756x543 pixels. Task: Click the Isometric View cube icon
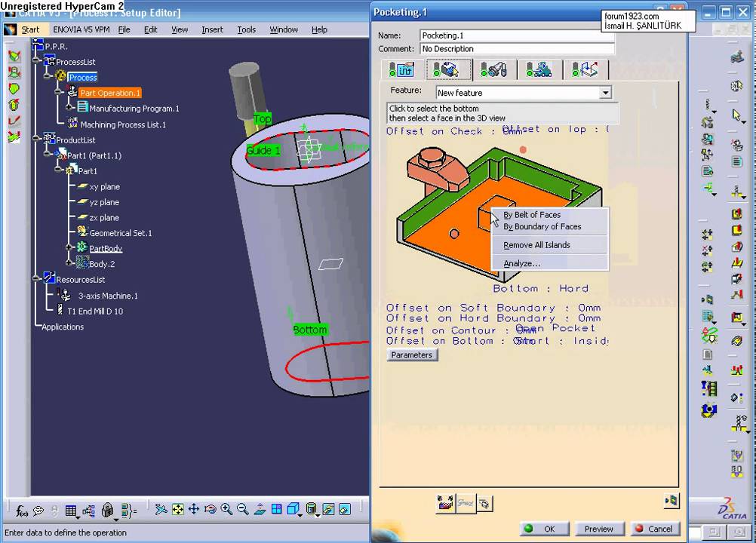pos(293,509)
